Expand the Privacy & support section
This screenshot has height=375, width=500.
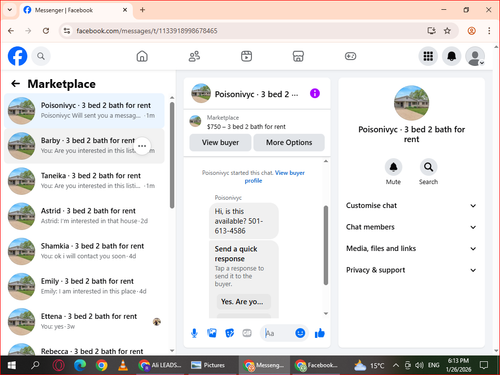coord(411,270)
